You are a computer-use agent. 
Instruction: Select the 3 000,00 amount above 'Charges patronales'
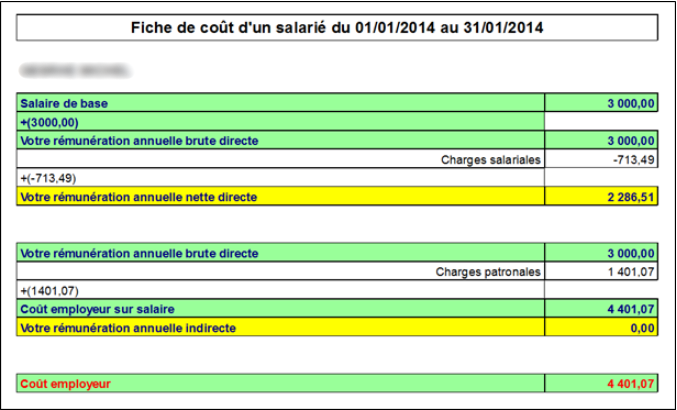(x=630, y=253)
